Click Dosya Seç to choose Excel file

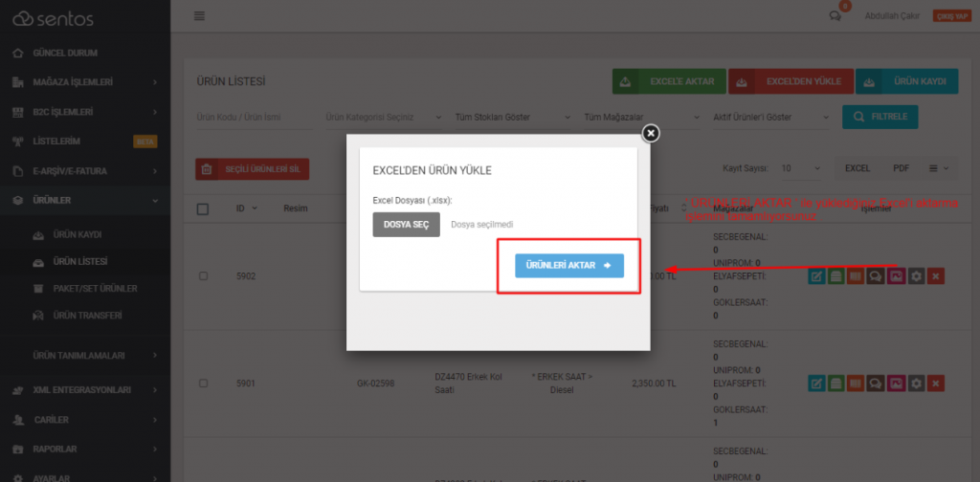[x=406, y=225]
